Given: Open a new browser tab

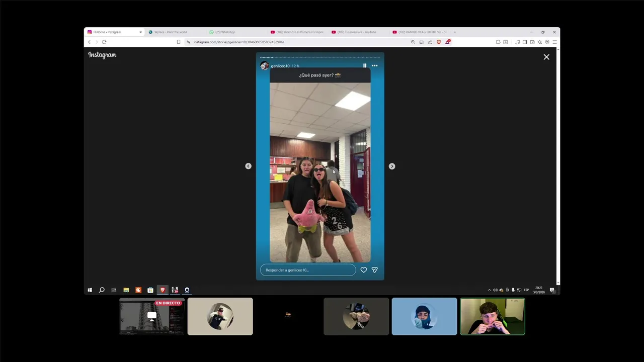Looking at the screenshot, I should pos(455,32).
